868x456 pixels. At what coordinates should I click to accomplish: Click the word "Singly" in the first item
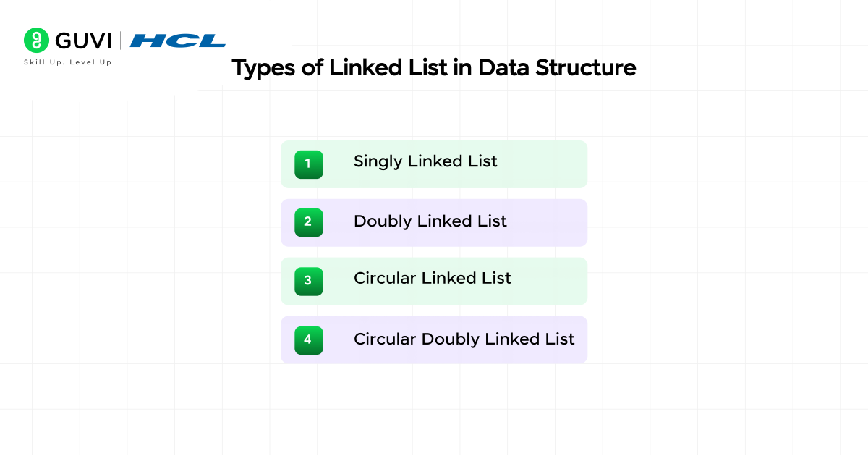(x=378, y=162)
